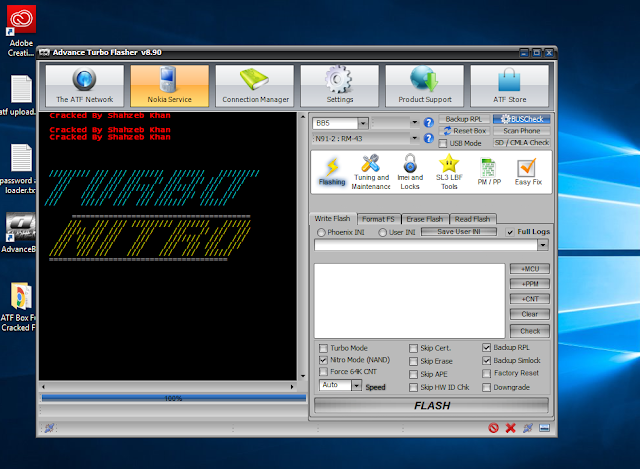Image resolution: width=640 pixels, height=469 pixels.
Task: Click plug icon at bottom left status bar
Action: point(49,428)
